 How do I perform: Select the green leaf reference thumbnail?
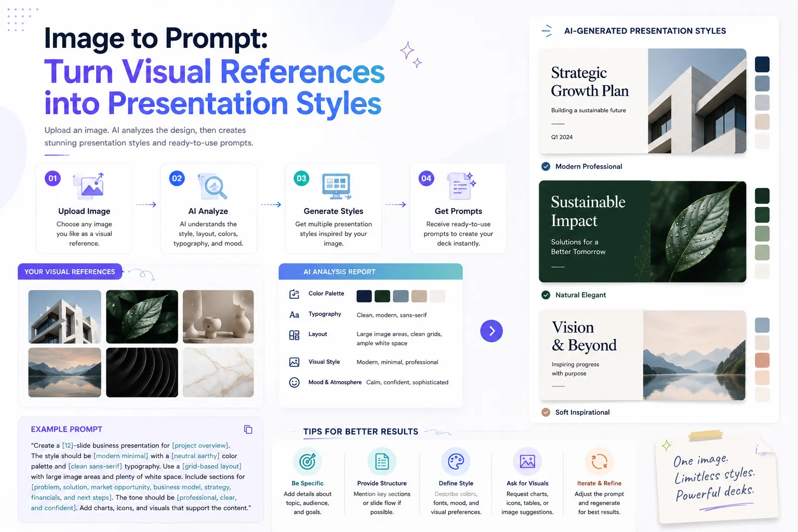point(142,317)
